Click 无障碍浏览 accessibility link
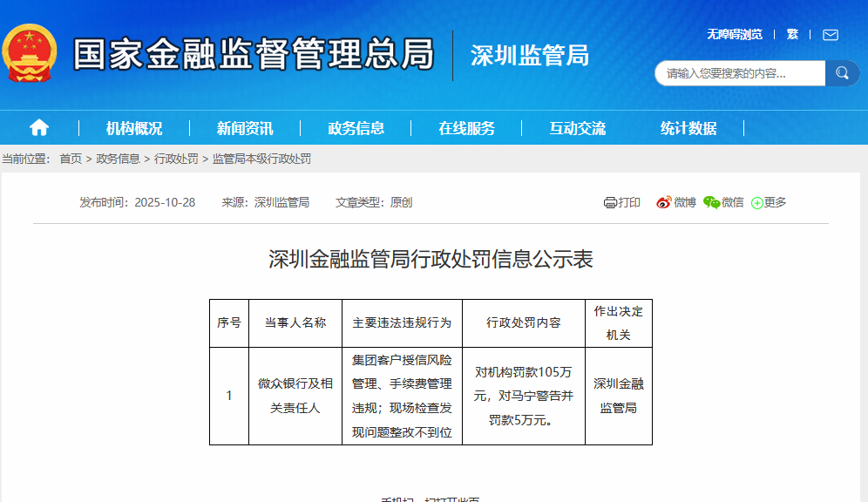The width and height of the screenshot is (868, 502). click(734, 34)
